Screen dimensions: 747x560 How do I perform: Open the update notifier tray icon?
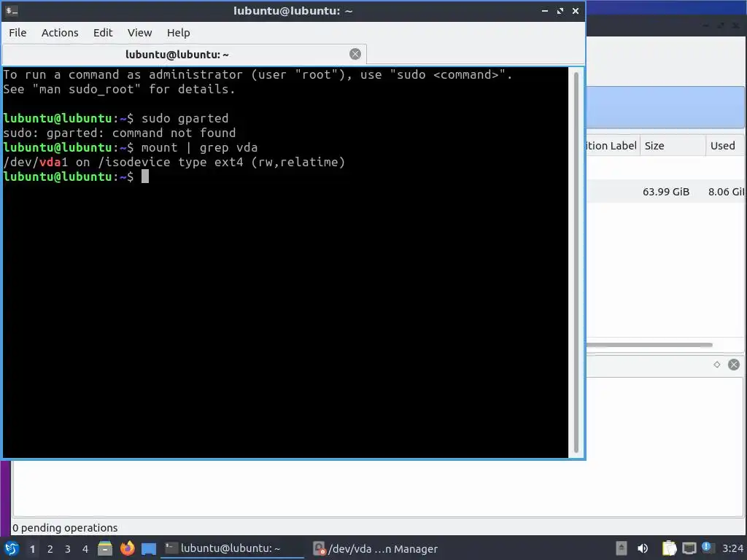pos(707,548)
